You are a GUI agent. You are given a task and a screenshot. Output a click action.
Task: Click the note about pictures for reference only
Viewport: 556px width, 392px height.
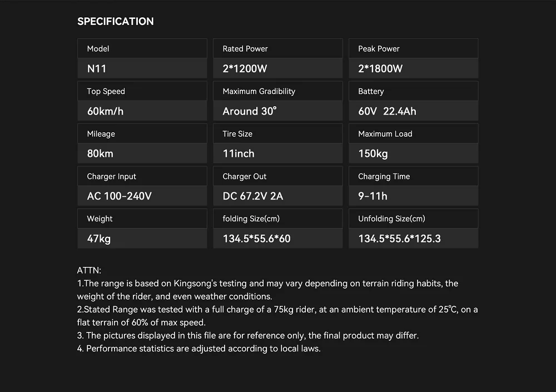247,336
